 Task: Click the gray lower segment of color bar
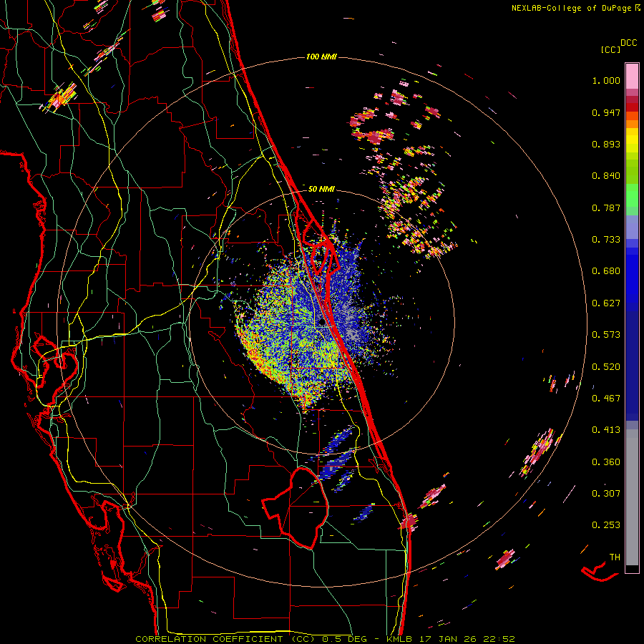pos(632,497)
